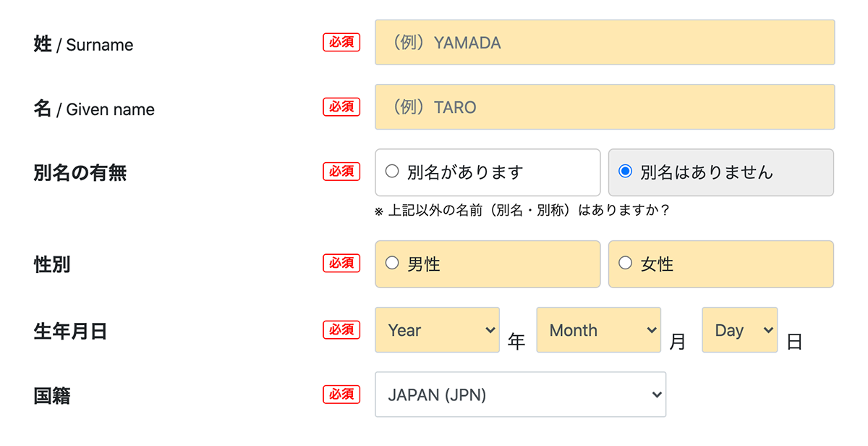
Task: Open the Day dropdown for birth date
Action: (x=739, y=329)
